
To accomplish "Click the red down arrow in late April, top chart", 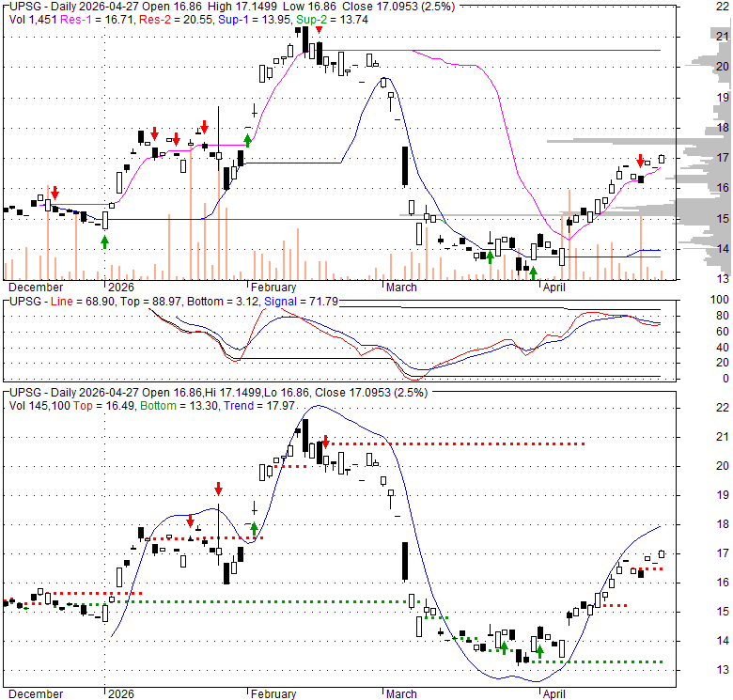I will pos(640,160).
